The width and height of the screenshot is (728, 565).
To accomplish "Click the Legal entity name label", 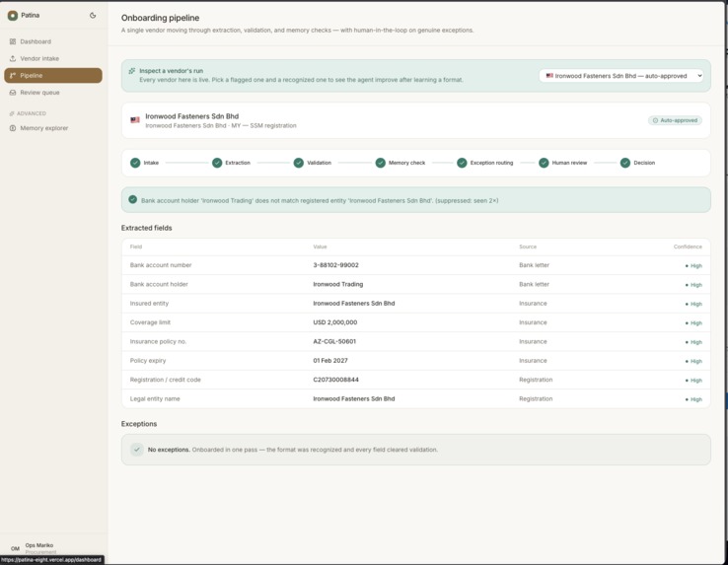I will click(x=155, y=398).
